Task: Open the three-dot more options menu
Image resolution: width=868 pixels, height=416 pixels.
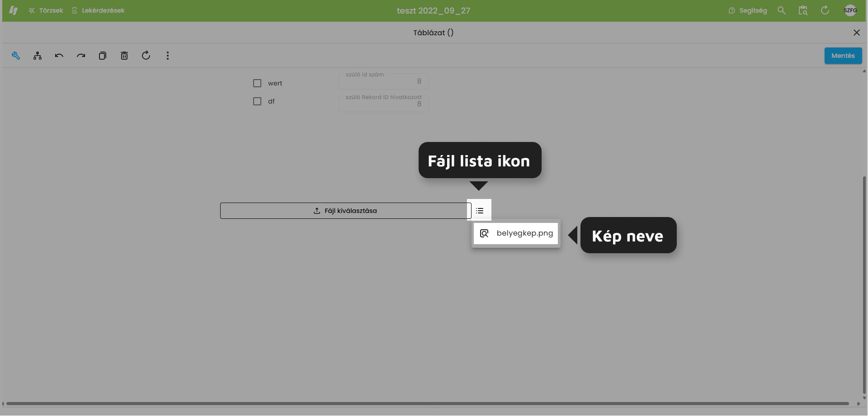Action: 168,56
